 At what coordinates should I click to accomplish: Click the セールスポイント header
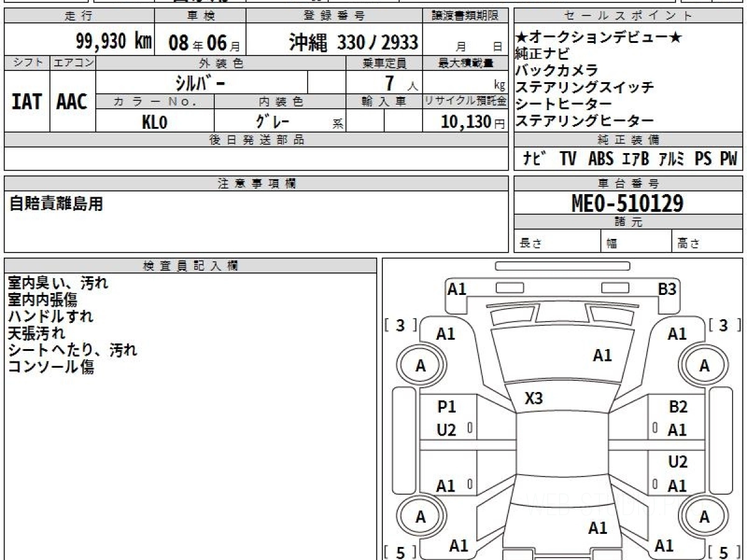628,16
